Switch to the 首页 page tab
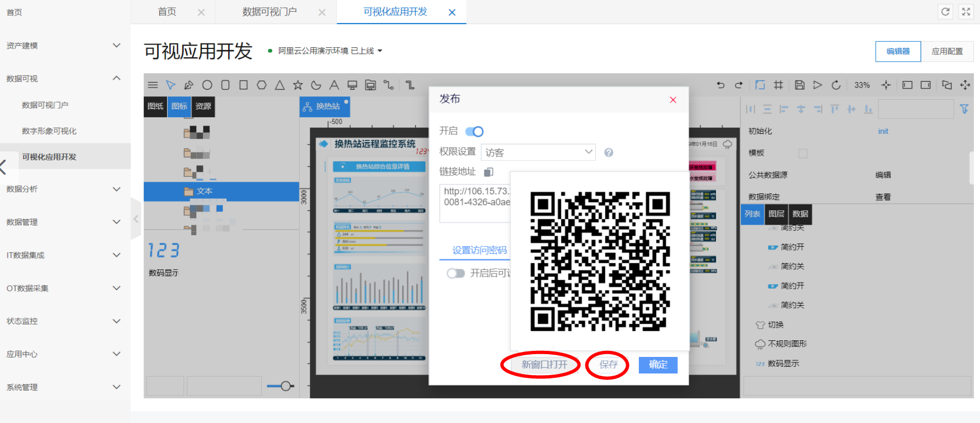Screen dimensions: 980x423 [x=167, y=12]
